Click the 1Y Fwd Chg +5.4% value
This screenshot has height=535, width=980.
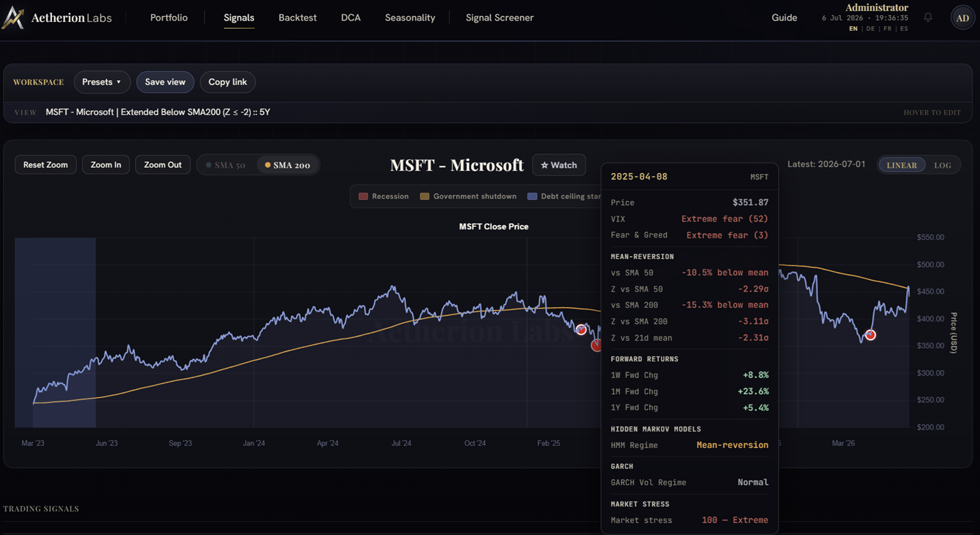click(756, 408)
